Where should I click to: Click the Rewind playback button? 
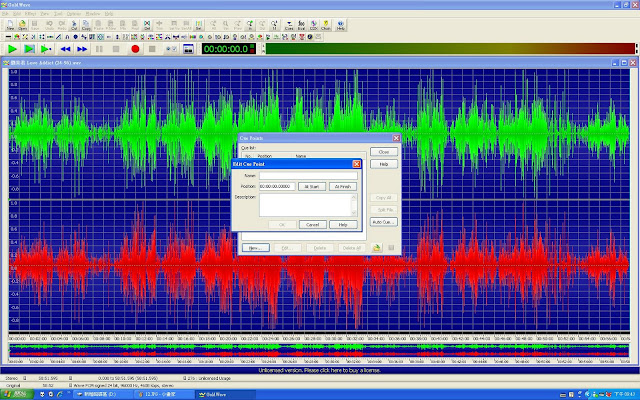coord(65,48)
